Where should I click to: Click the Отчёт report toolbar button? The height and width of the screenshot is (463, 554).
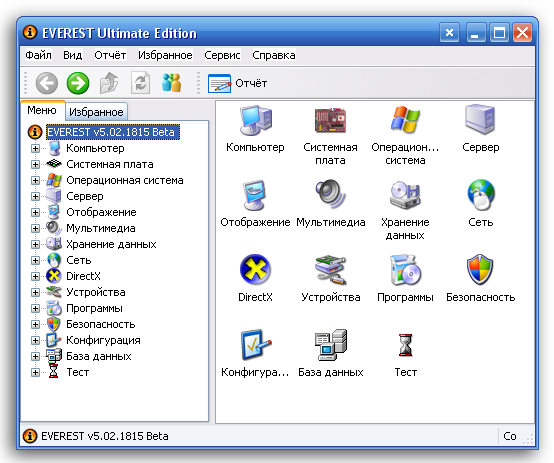coord(237,83)
